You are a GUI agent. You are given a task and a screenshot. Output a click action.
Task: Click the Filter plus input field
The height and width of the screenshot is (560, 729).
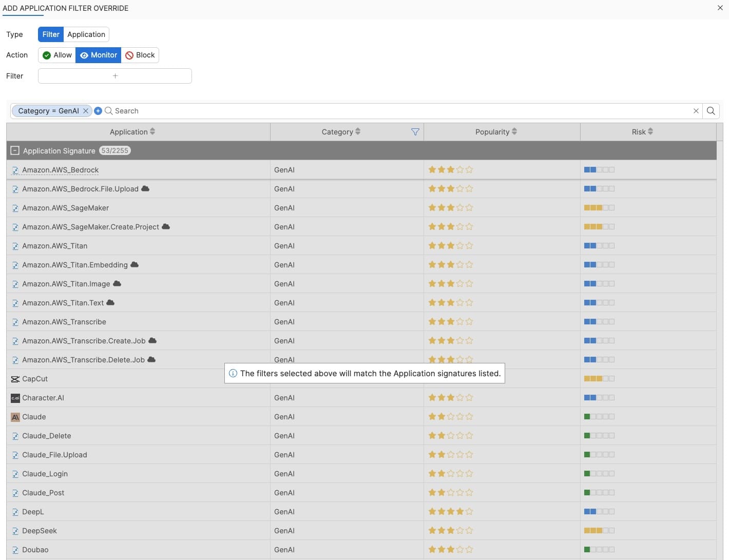coord(115,76)
